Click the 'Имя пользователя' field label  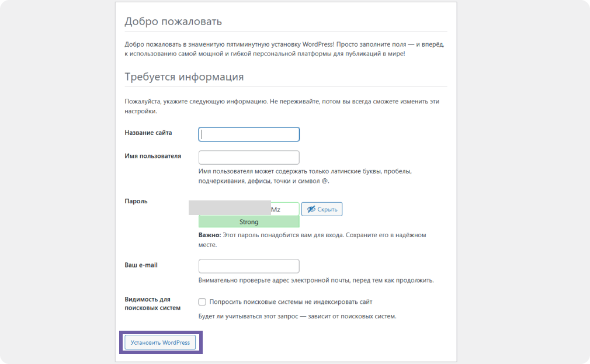[152, 157]
